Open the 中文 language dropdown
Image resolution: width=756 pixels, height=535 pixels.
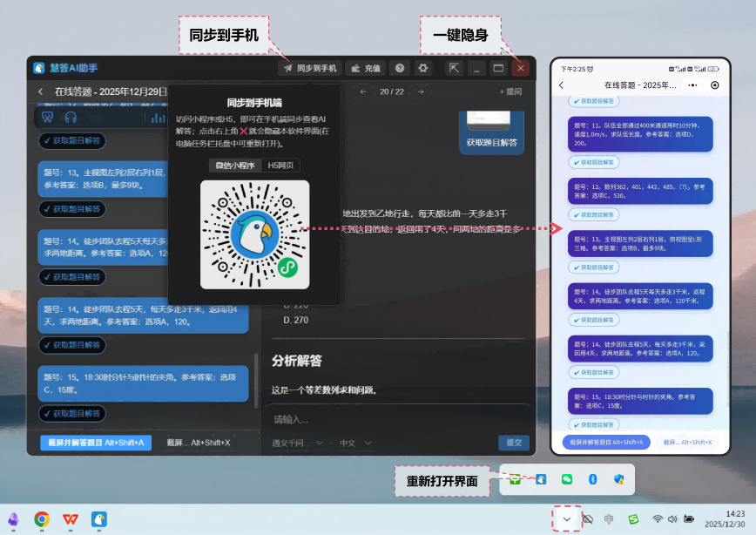pyautogui.click(x=352, y=443)
